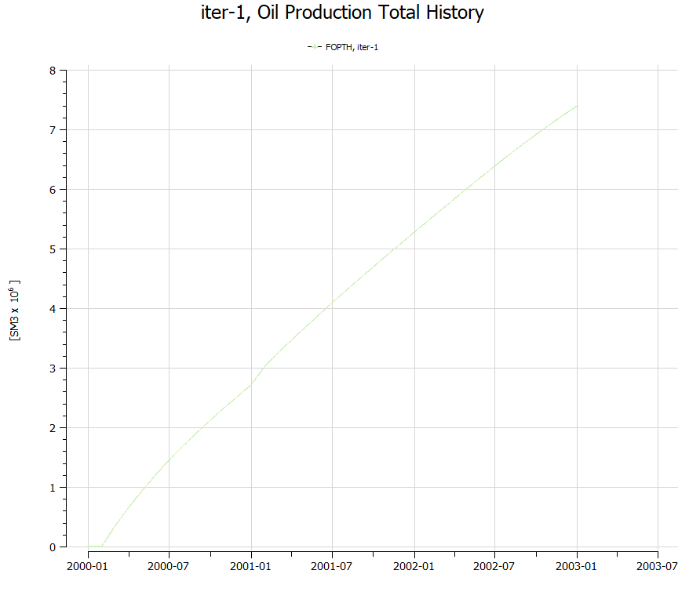Click x-axis label '2000-01'
Screen dimensions: 700x592
click(87, 566)
